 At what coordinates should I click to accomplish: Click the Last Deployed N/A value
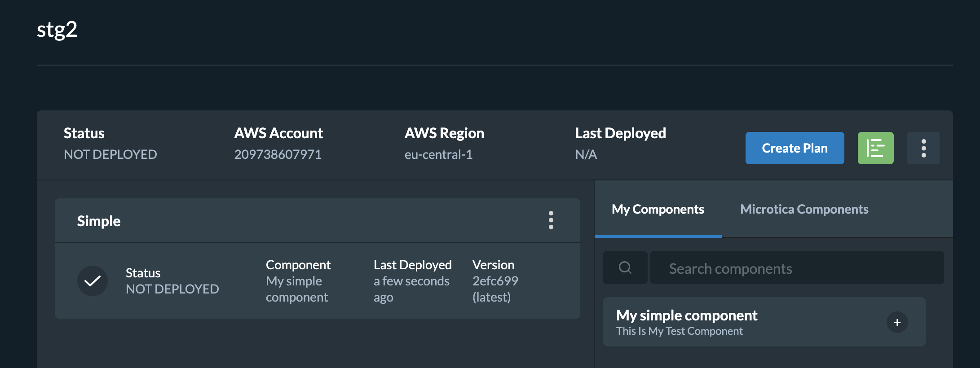[586, 154]
